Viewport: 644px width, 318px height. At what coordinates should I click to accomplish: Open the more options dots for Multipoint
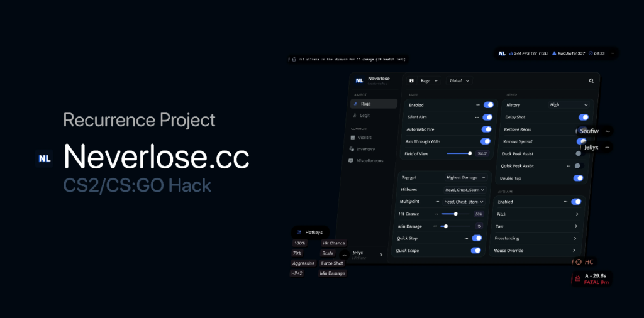tap(437, 202)
